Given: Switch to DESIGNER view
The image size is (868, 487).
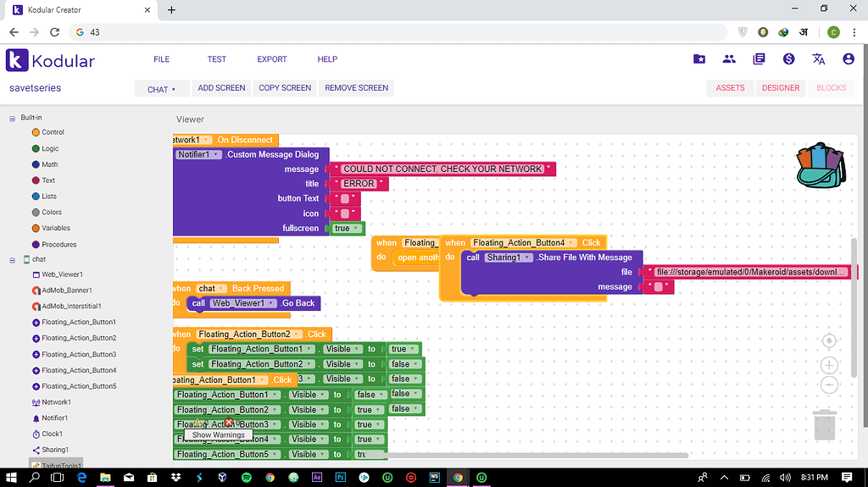Looking at the screenshot, I should (781, 88).
